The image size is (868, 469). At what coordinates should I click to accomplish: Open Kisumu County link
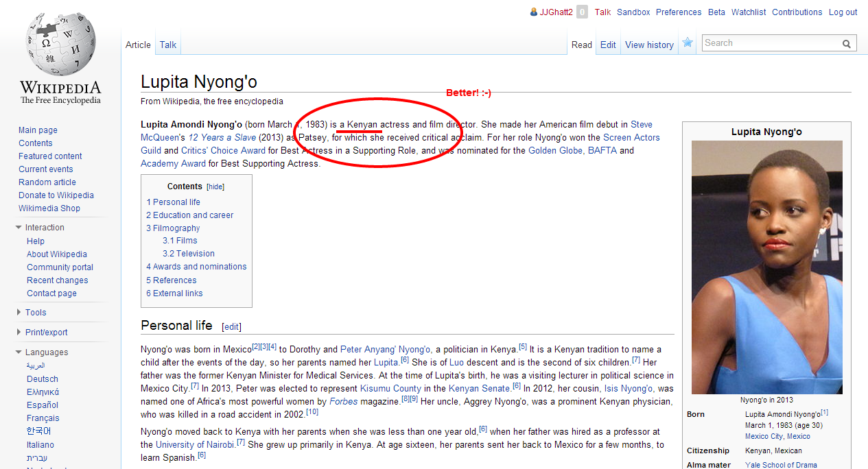click(390, 389)
